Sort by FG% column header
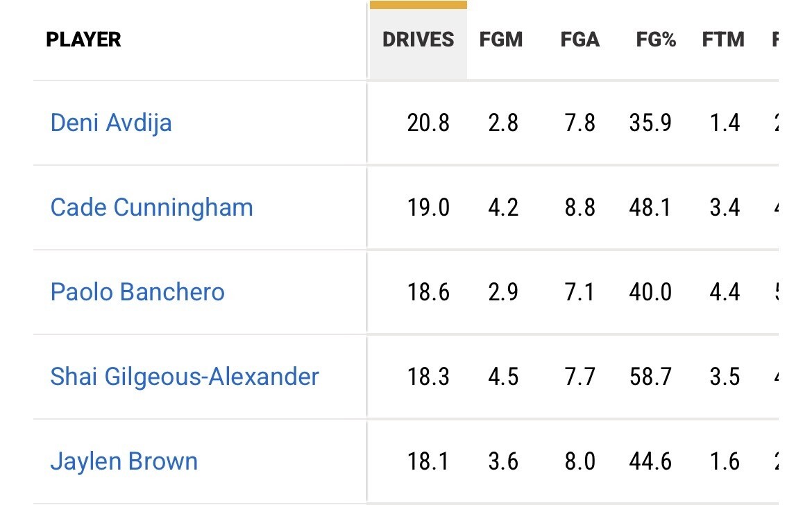 point(656,40)
